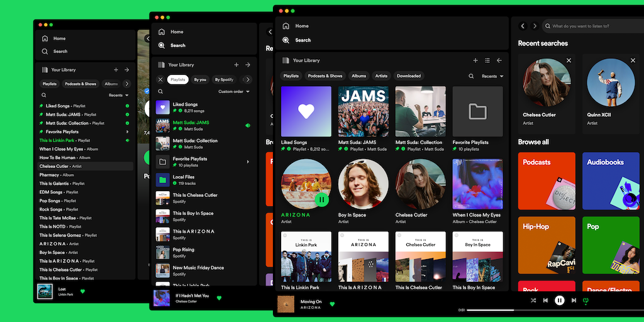Click library search magnifier in front window
The height and width of the screenshot is (322, 644).
click(471, 76)
